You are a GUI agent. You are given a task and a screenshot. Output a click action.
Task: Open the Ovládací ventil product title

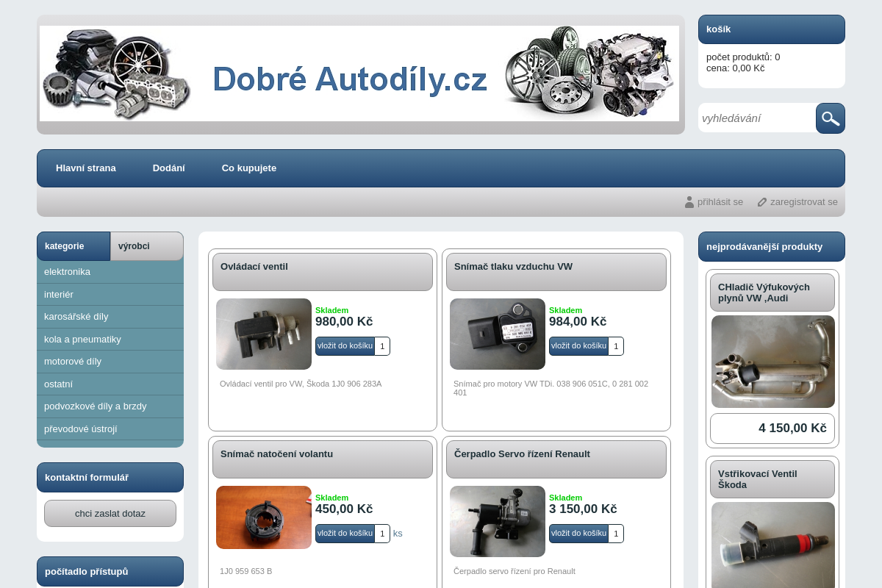254,267
